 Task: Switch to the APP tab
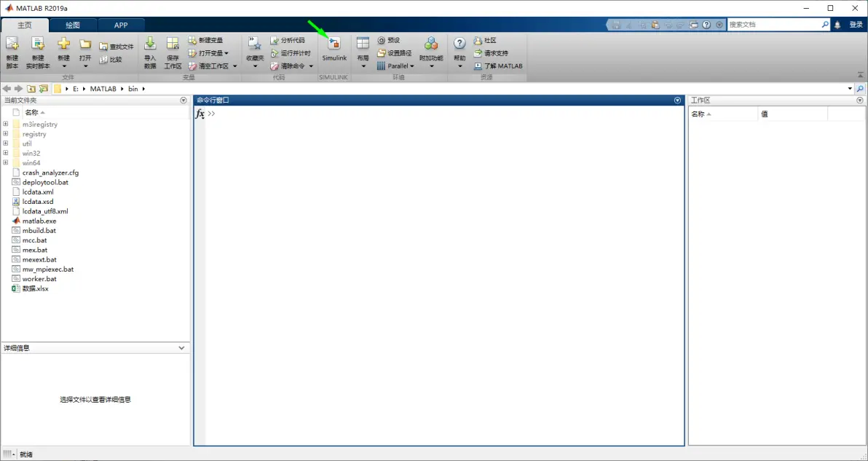click(x=121, y=25)
